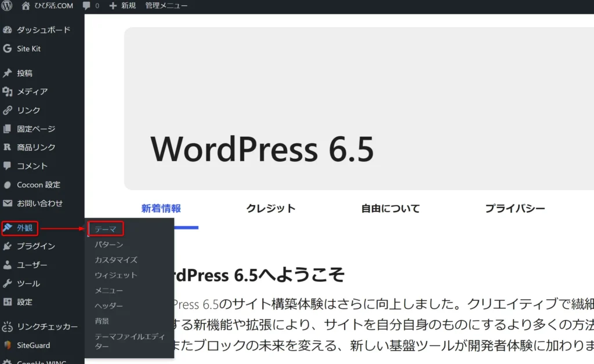Click the circle icon for Cocoon 設定
This screenshot has height=364, width=594.
click(7, 185)
